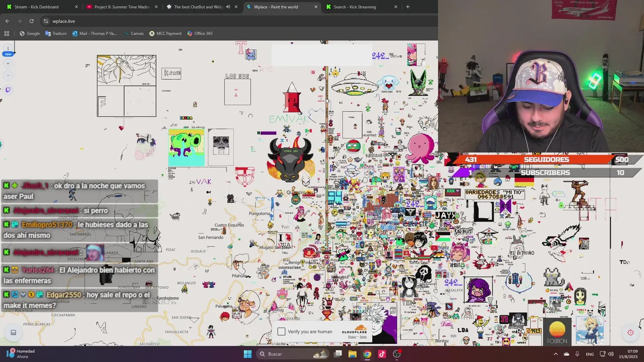Open Task View on the taskbar
644x362 pixels.
pyautogui.click(x=338, y=354)
